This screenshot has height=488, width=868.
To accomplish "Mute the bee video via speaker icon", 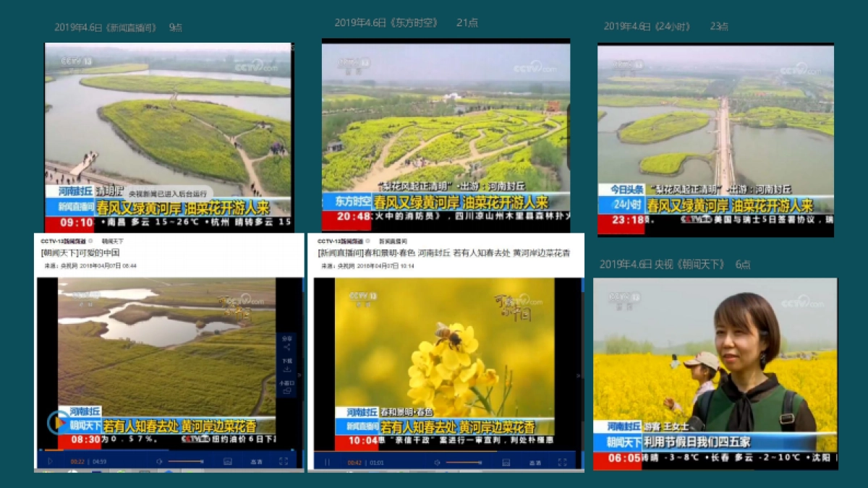I will pyautogui.click(x=438, y=462).
